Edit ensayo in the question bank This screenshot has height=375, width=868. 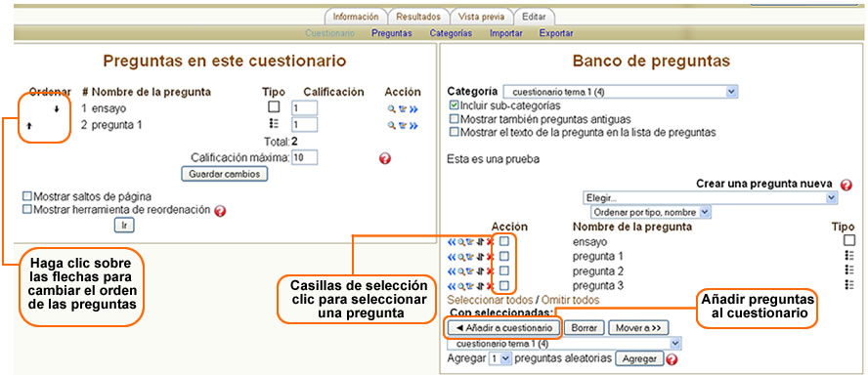click(x=469, y=242)
